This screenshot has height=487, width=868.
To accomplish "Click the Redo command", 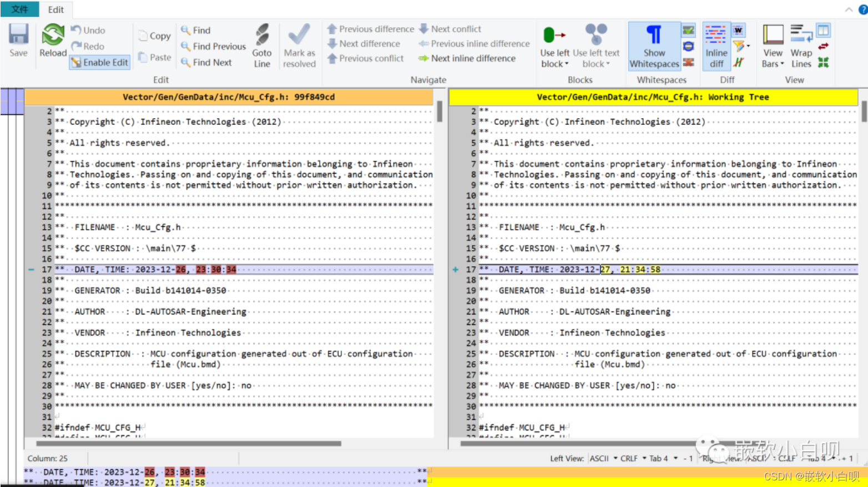I will click(x=88, y=46).
